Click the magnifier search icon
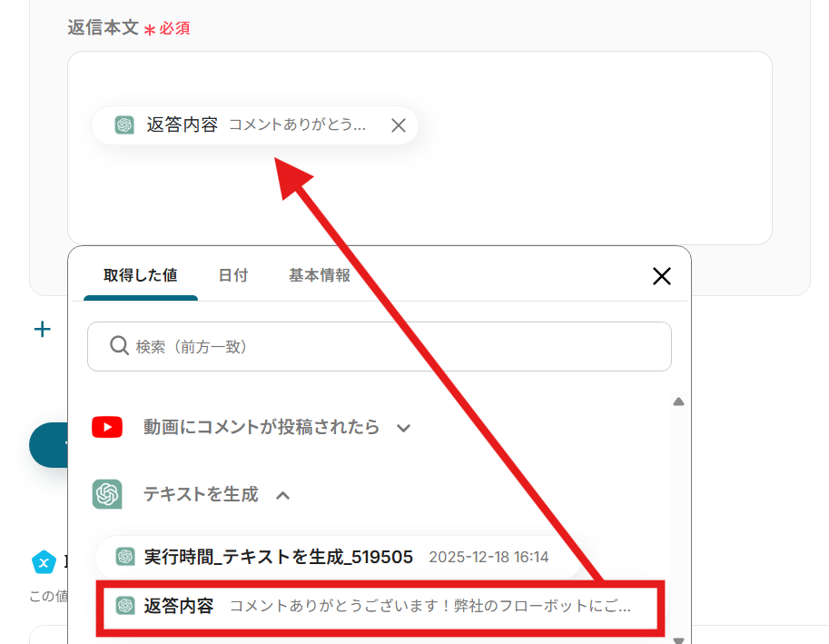 (x=119, y=346)
